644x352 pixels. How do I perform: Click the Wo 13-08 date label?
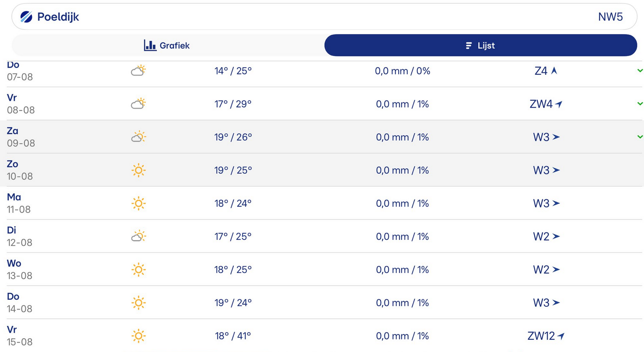19,276
